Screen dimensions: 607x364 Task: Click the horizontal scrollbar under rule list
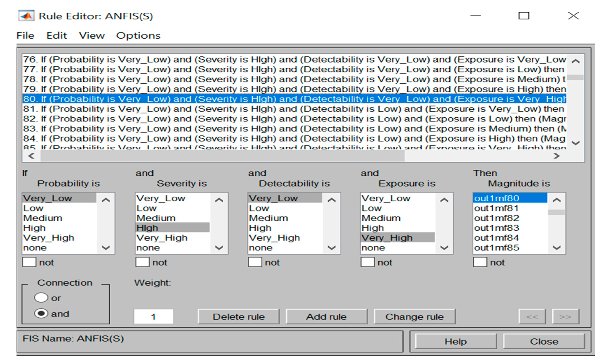tap(222, 156)
